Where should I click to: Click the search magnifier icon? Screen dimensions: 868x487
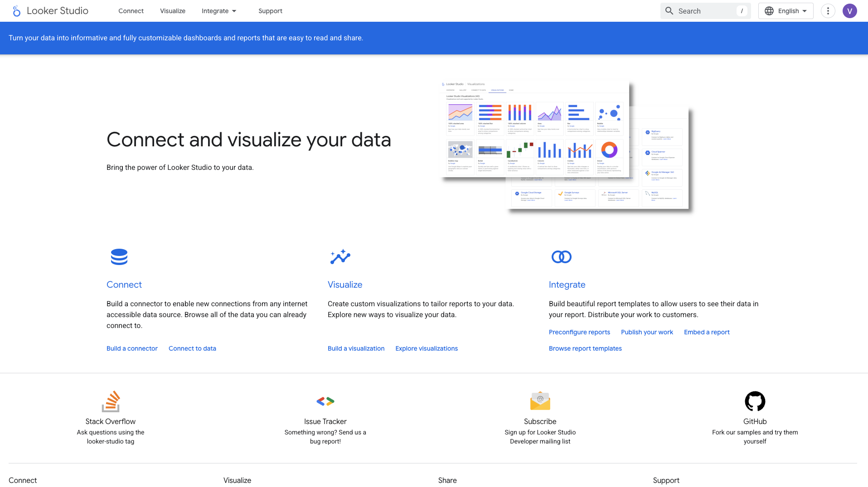coord(669,11)
